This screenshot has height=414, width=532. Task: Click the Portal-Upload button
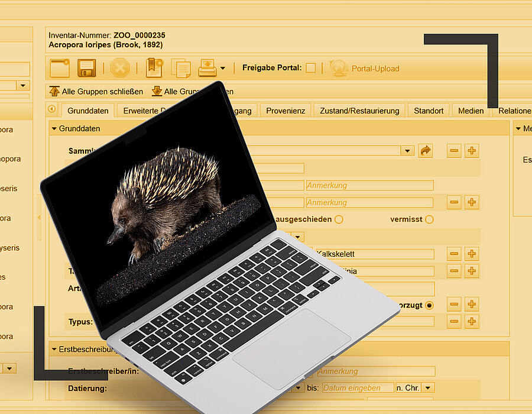365,69
